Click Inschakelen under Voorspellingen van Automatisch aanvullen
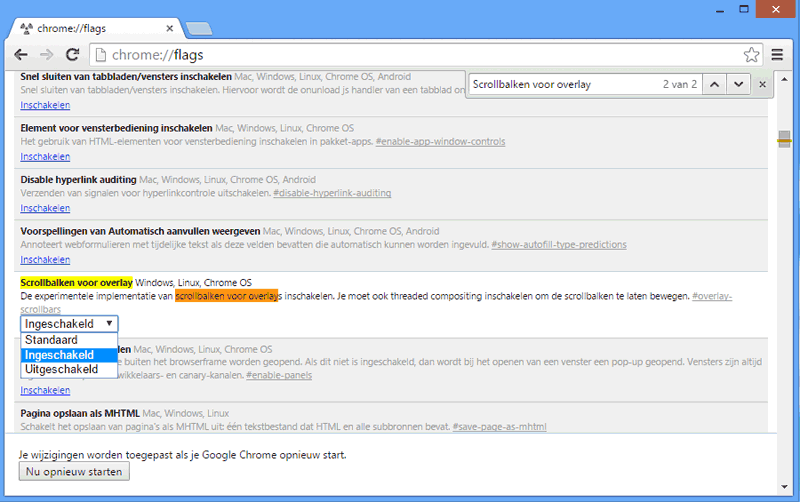800x502 pixels. tap(45, 260)
